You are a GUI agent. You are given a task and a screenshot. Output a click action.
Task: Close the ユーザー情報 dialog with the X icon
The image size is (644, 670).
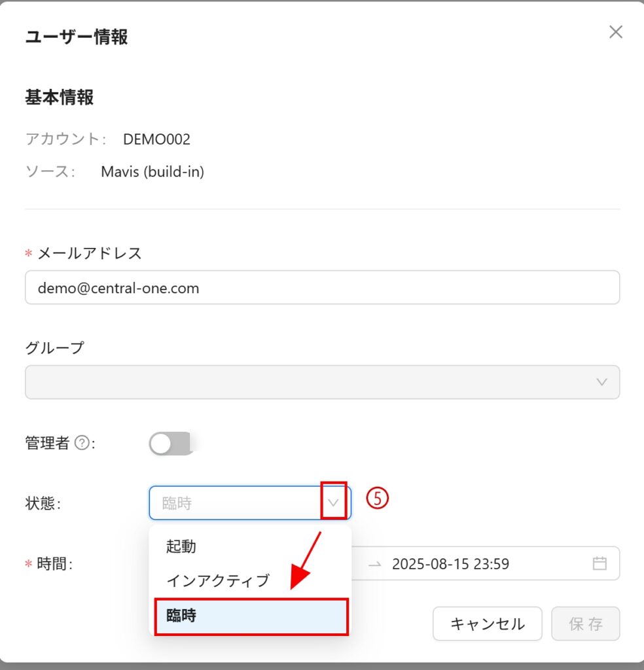coord(615,32)
